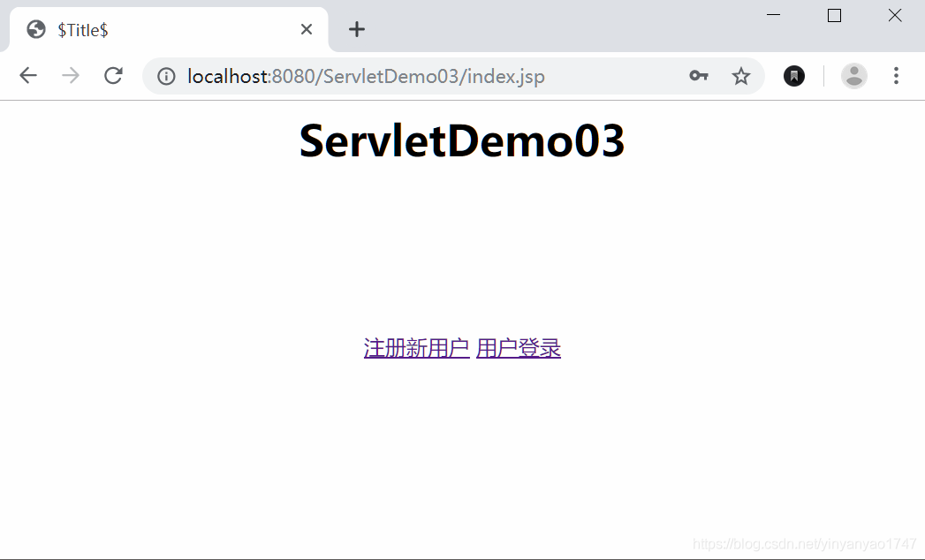
Task: Open the bookmark manager extension icon
Action: [x=793, y=76]
